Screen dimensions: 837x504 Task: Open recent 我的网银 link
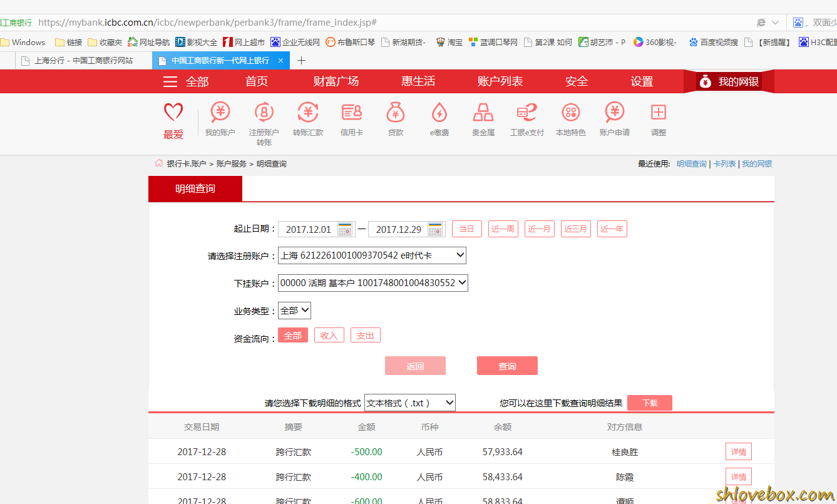click(x=757, y=164)
